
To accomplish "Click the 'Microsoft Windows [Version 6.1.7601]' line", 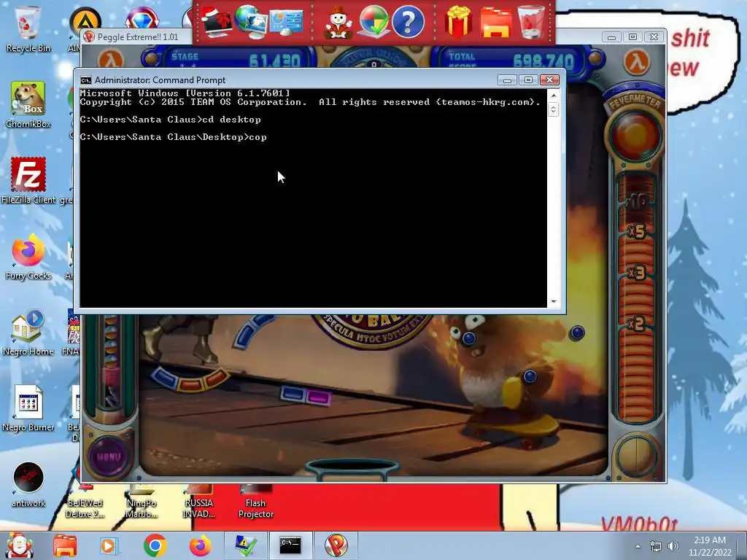I will tap(185, 93).
